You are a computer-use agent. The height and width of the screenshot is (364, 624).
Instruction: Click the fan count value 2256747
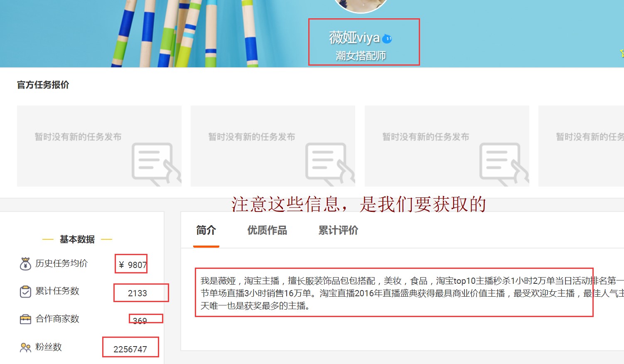[x=130, y=349]
